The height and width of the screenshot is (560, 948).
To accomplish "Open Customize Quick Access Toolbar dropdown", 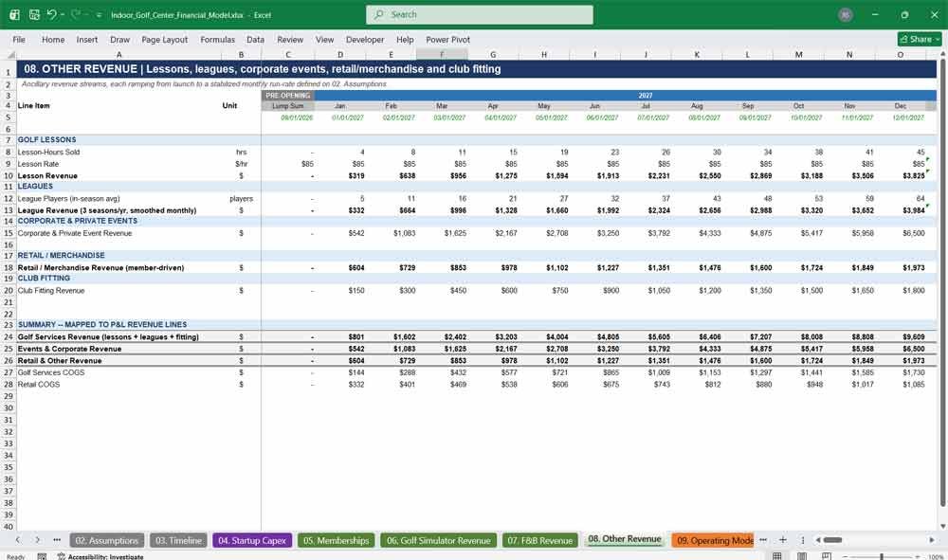I will click(99, 15).
